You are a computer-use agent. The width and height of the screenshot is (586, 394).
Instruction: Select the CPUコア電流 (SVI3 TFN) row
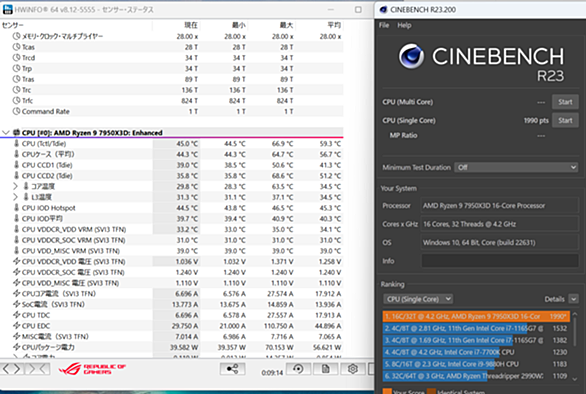coord(172,293)
